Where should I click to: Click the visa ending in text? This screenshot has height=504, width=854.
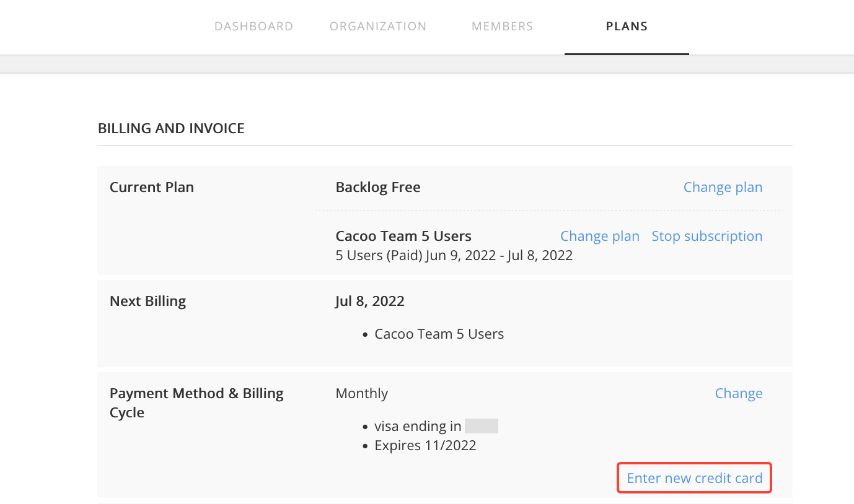point(418,426)
